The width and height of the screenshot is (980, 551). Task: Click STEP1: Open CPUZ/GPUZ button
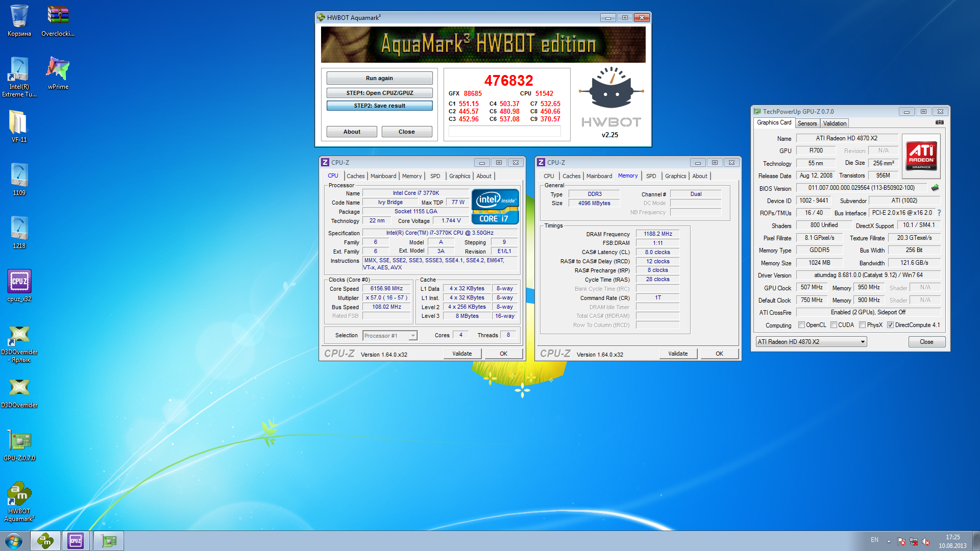pyautogui.click(x=379, y=93)
